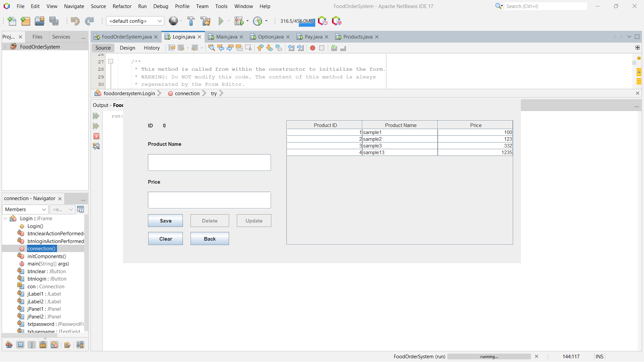The height and width of the screenshot is (362, 644).
Task: Run the FoodOrderSystem project
Action: click(x=221, y=21)
